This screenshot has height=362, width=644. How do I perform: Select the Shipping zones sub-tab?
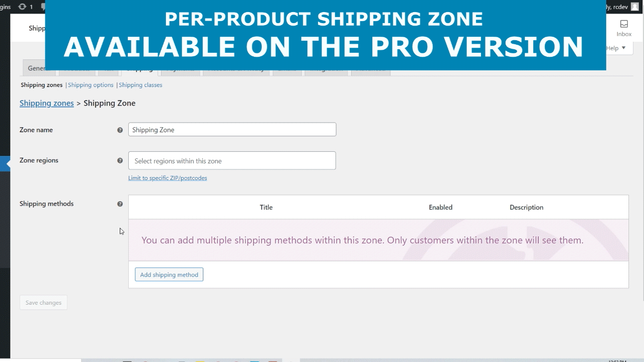(x=41, y=85)
